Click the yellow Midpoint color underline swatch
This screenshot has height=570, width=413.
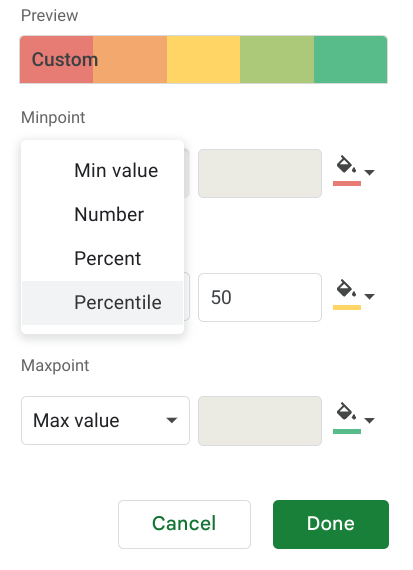[347, 307]
